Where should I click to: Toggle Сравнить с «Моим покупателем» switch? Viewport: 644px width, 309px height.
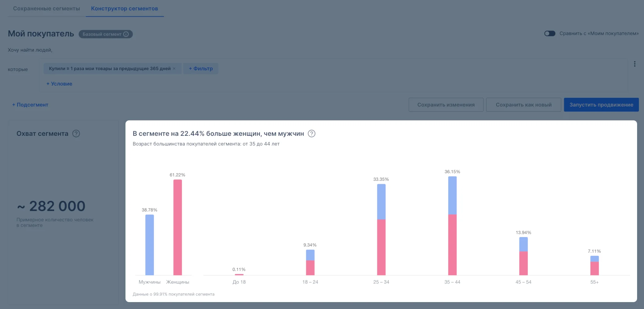(x=550, y=34)
